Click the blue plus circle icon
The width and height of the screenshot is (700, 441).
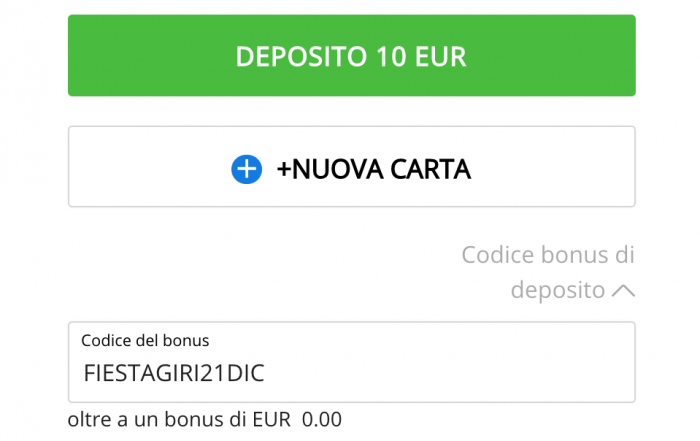tap(246, 169)
